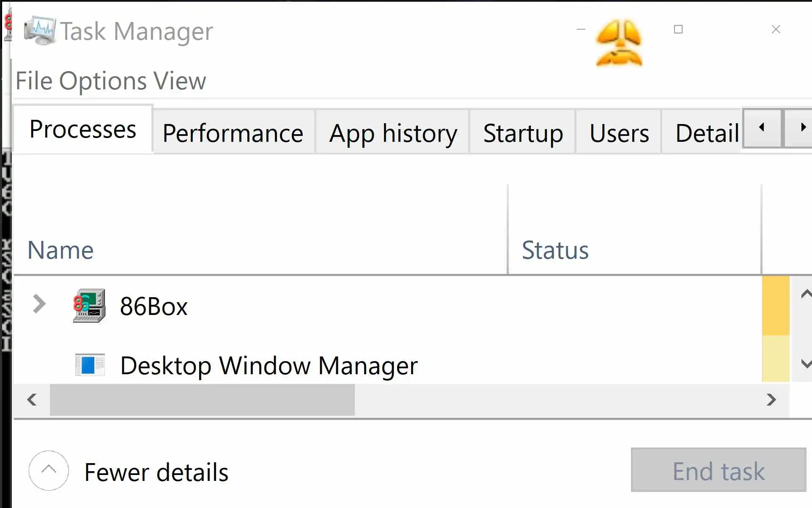Open the View menu
Image resolution: width=812 pixels, height=508 pixels.
[180, 81]
